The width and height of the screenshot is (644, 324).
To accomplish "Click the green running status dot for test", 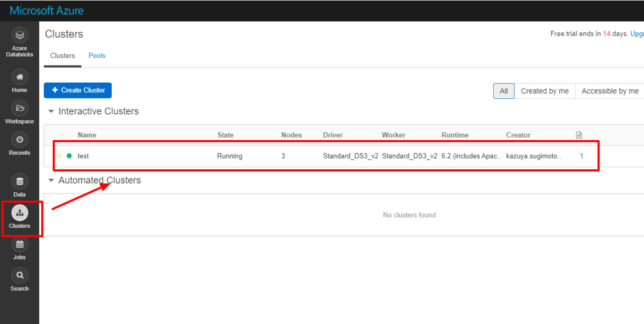I will [x=69, y=156].
